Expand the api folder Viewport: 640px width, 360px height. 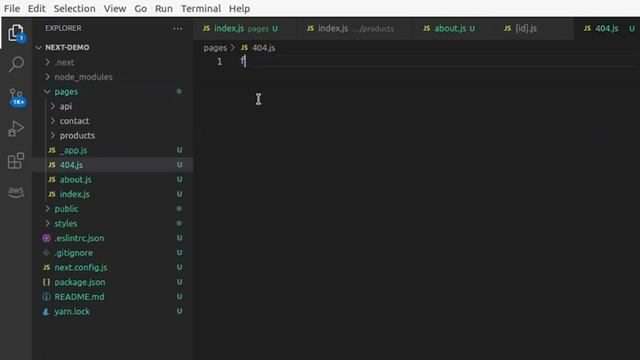pyautogui.click(x=53, y=106)
